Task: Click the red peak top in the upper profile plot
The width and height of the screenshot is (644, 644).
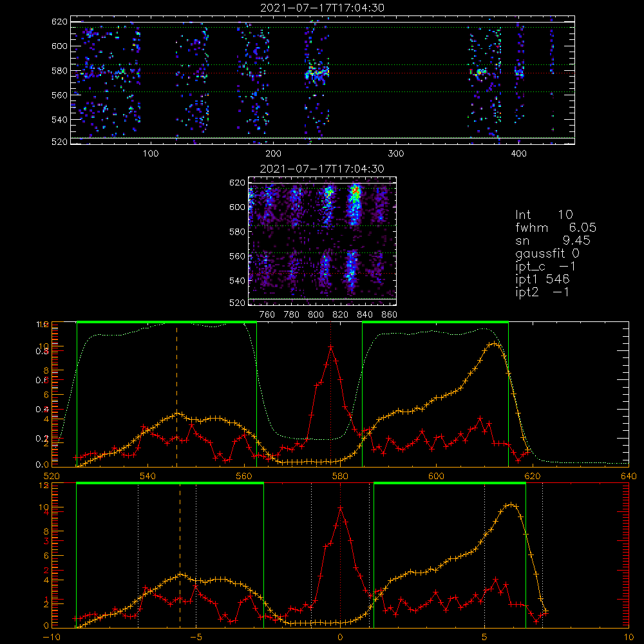Action: pyautogui.click(x=331, y=347)
